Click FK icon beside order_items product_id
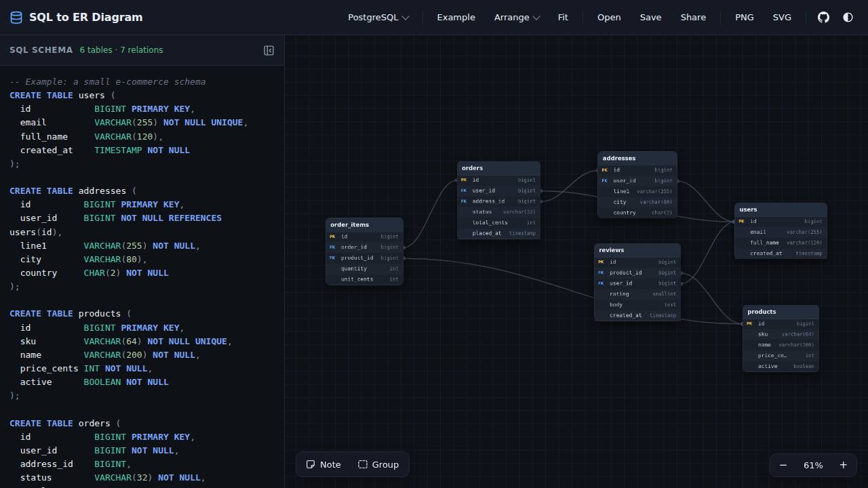 (332, 258)
